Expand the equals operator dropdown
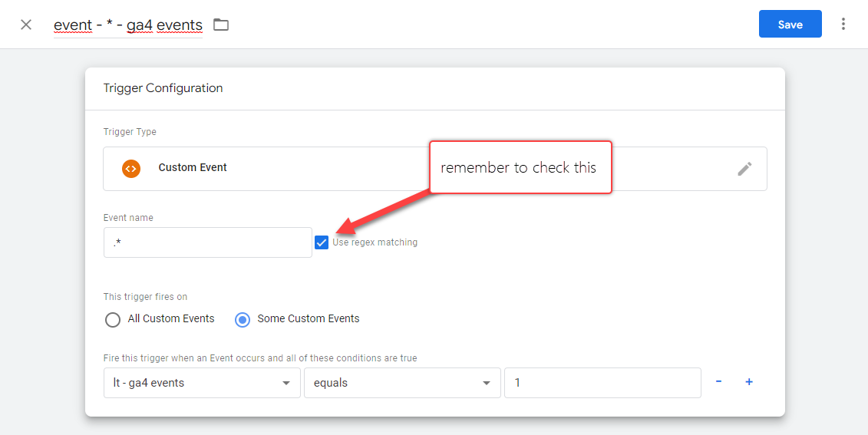This screenshot has width=868, height=435. click(402, 383)
